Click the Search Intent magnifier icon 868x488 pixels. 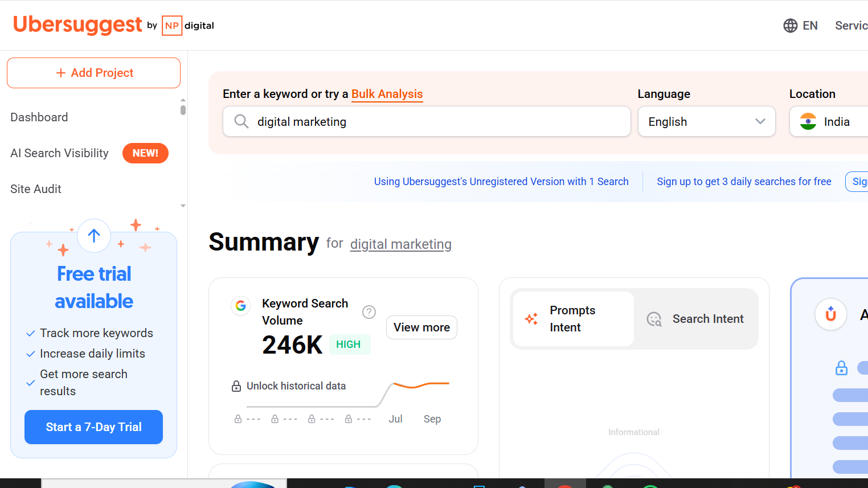pos(654,319)
